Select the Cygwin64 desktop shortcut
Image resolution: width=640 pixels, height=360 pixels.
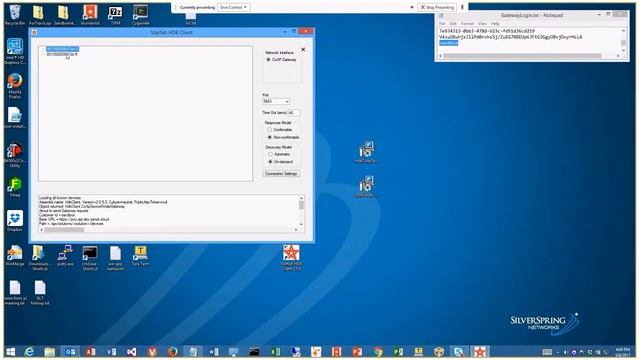pyautogui.click(x=141, y=15)
